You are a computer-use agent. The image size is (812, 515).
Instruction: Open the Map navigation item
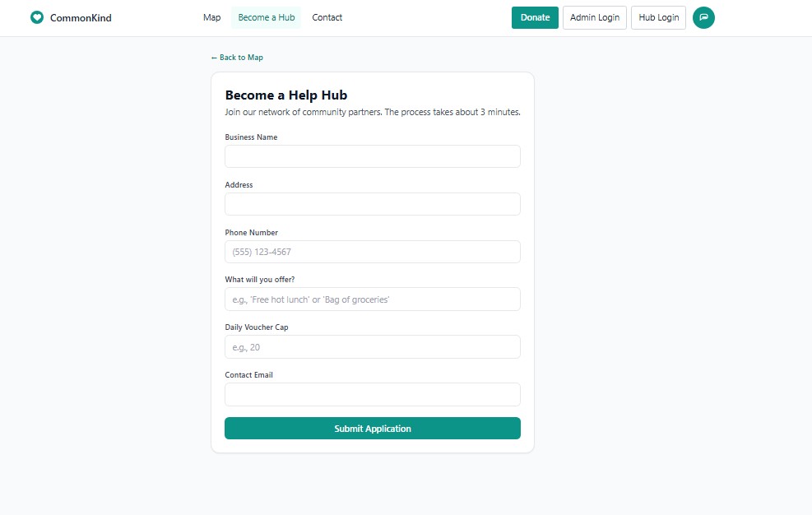pos(211,17)
